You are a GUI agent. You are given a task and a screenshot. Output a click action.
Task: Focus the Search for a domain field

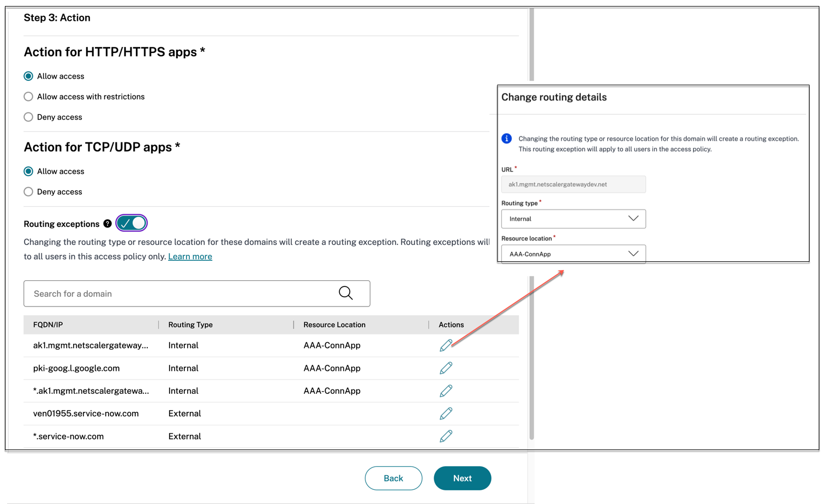point(197,293)
